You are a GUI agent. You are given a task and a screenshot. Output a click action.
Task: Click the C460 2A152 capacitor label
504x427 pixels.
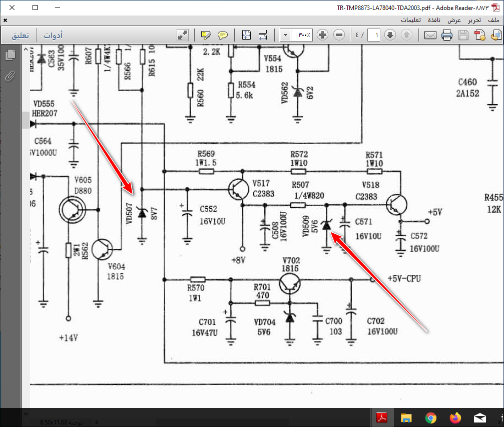pos(467,88)
